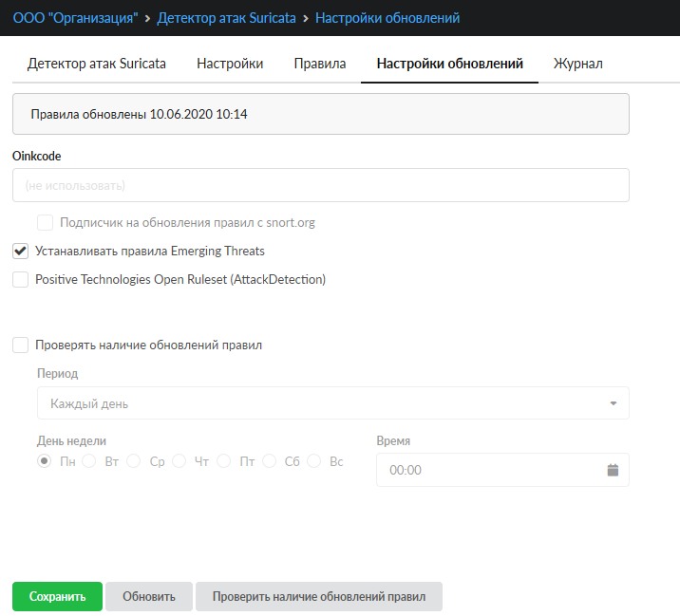Select the Вс weekday radio button
Viewport: 680px width, 616px height.
[314, 460]
